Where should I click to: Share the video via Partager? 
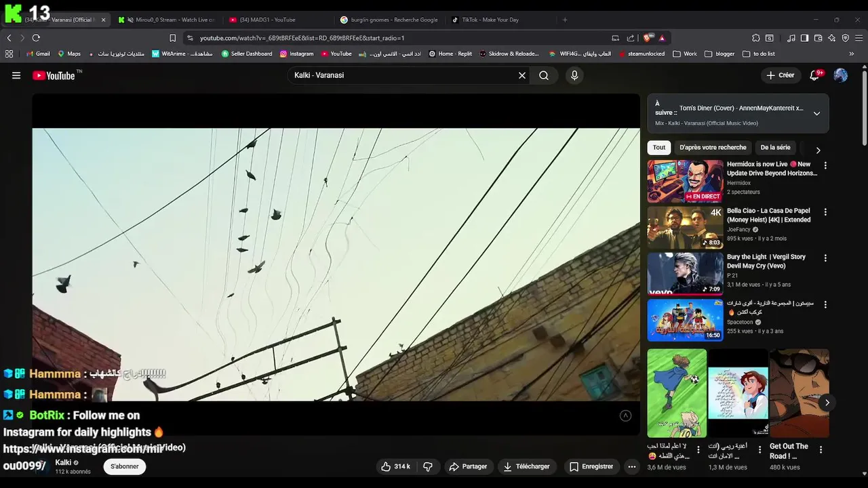468,466
